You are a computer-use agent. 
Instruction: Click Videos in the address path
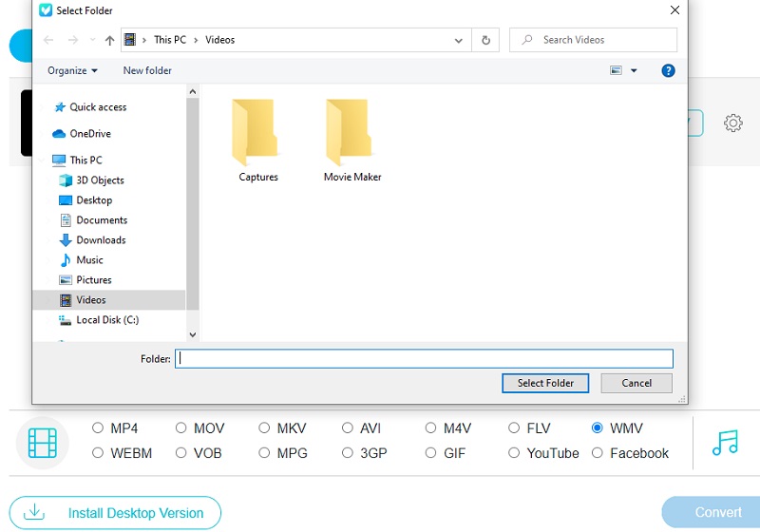pyautogui.click(x=220, y=40)
